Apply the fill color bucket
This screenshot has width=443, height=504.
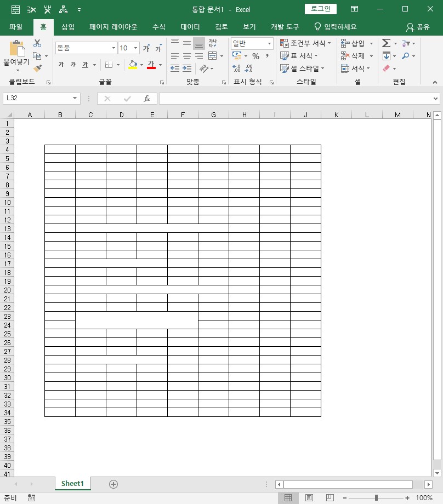coord(133,65)
